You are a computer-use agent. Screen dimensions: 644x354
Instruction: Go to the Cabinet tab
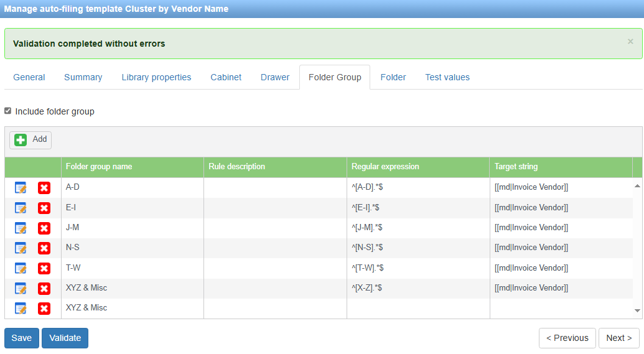[226, 77]
